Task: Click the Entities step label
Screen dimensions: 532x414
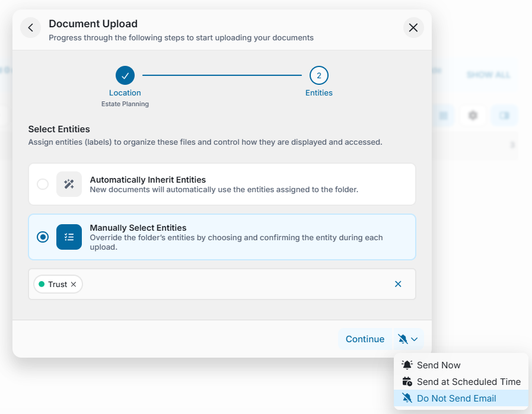Action: 319,93
